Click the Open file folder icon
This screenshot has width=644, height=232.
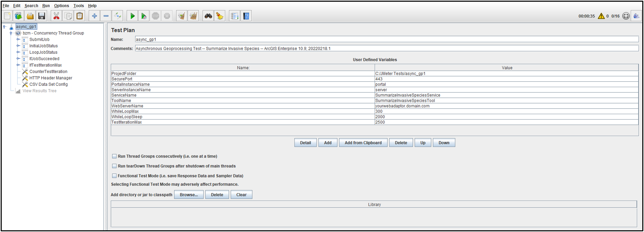tap(30, 16)
